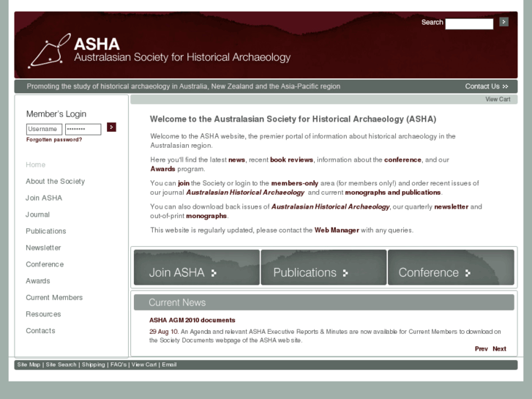Screen dimensions: 532x399
Task: Open View Cart in the top bar
Action: pyautogui.click(x=498, y=99)
